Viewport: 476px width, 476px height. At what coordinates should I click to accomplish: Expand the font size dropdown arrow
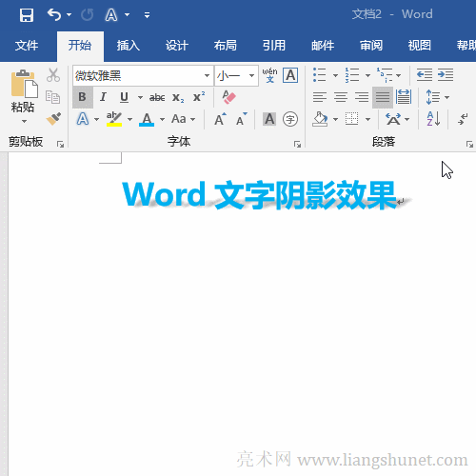point(251,75)
